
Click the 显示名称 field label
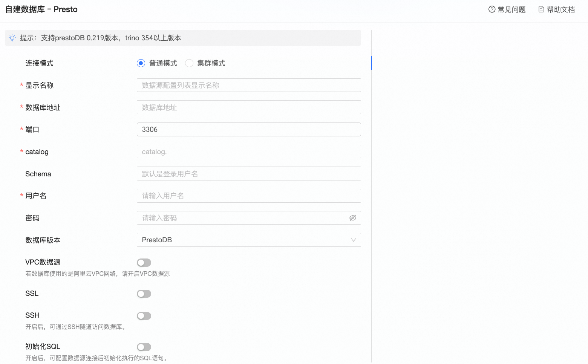click(x=39, y=85)
